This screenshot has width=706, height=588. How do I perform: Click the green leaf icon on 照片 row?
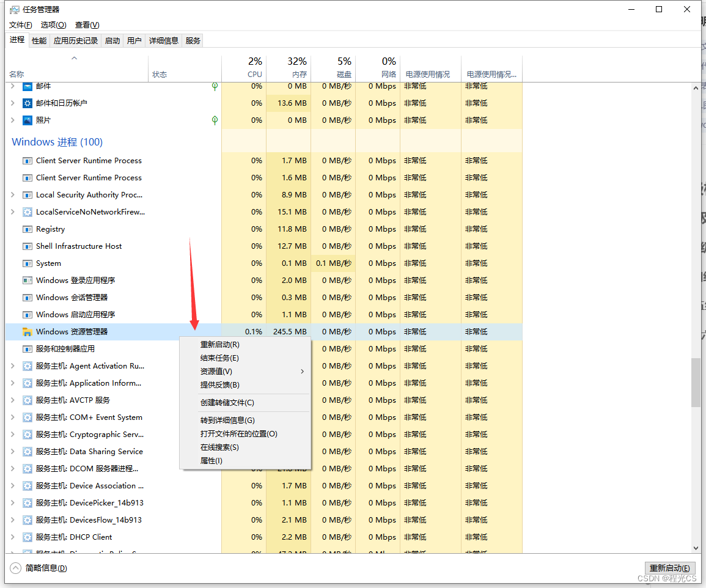(x=215, y=120)
